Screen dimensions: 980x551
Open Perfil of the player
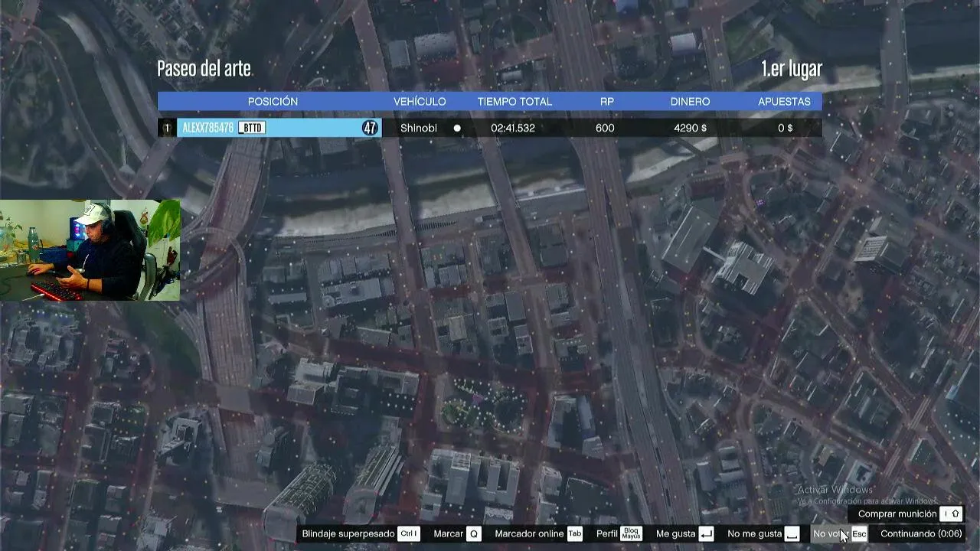pos(607,534)
